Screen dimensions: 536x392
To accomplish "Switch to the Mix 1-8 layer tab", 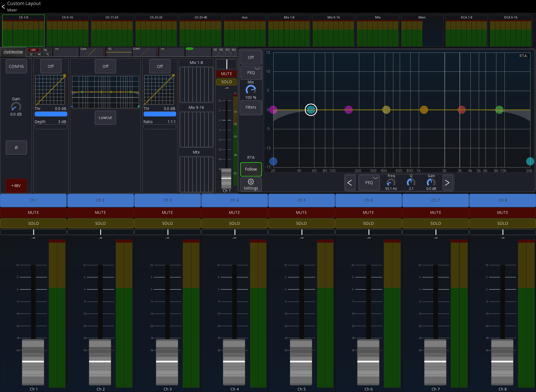I will (x=289, y=30).
